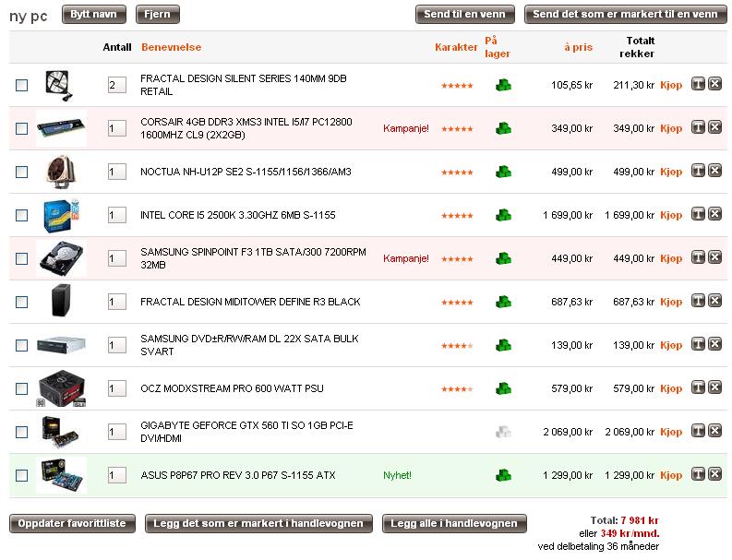This screenshot has height=560, width=732.
Task: Remove OCZ ModXStream PSU with X icon
Action: [714, 387]
